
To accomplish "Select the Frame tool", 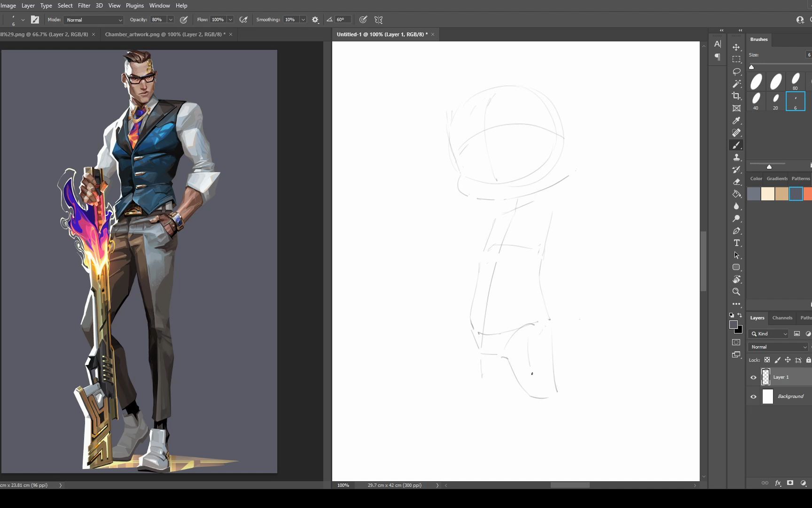I will 736,108.
